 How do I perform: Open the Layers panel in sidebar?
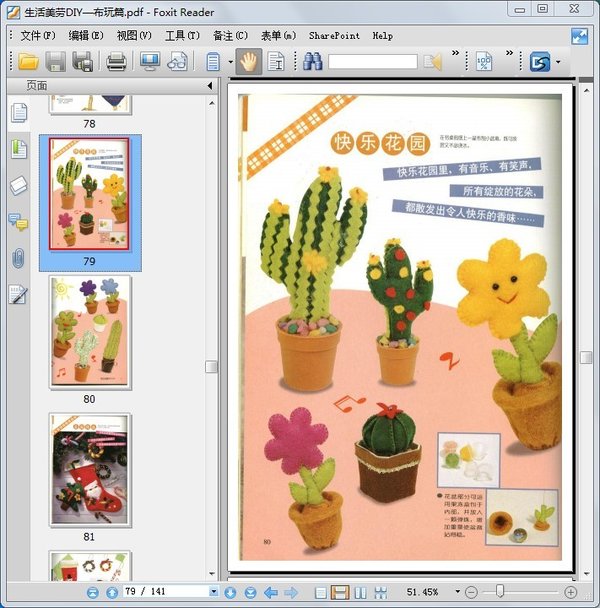tap(18, 186)
